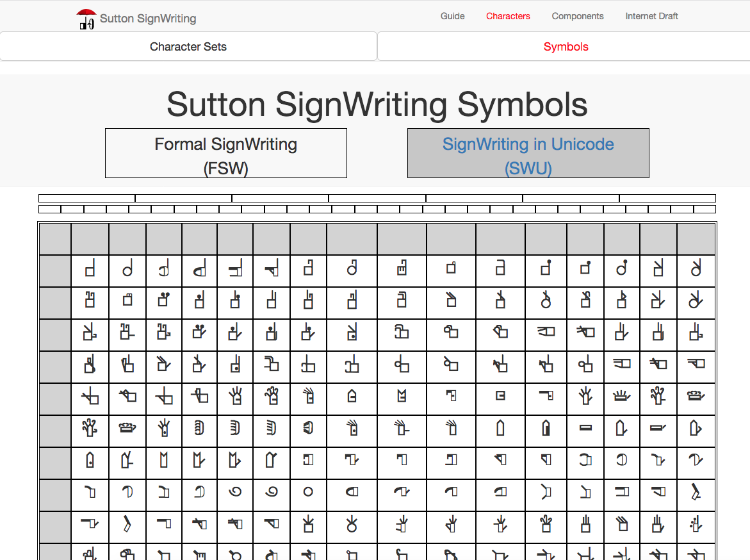Select the first index-finger hand symbol
The image size is (750, 560).
click(x=90, y=270)
